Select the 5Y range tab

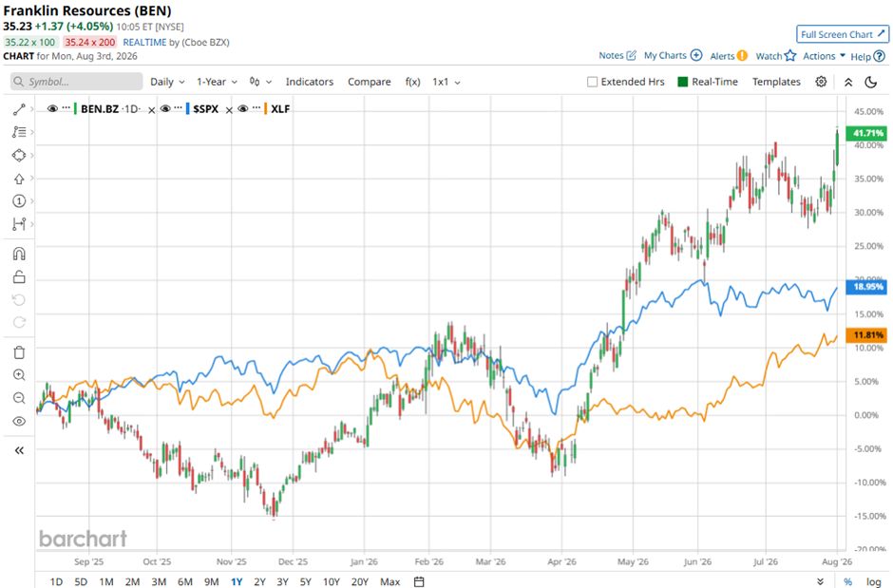(306, 581)
